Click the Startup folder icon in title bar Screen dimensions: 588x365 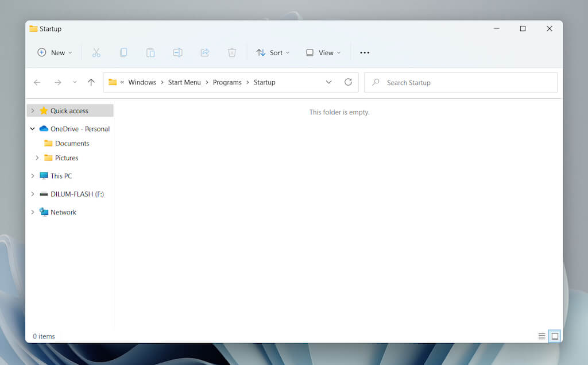coord(33,29)
